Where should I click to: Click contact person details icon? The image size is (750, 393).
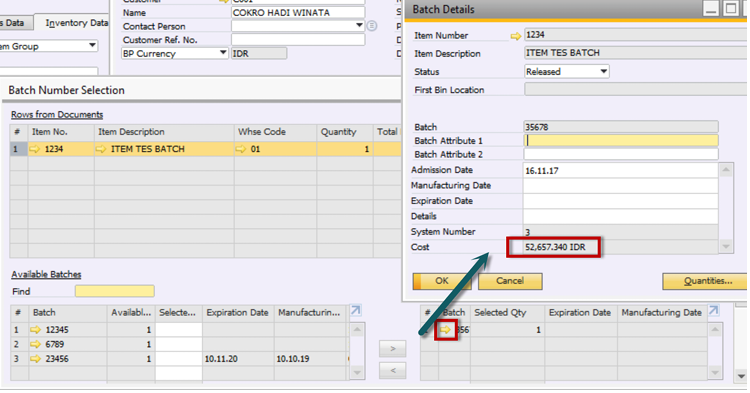[372, 26]
